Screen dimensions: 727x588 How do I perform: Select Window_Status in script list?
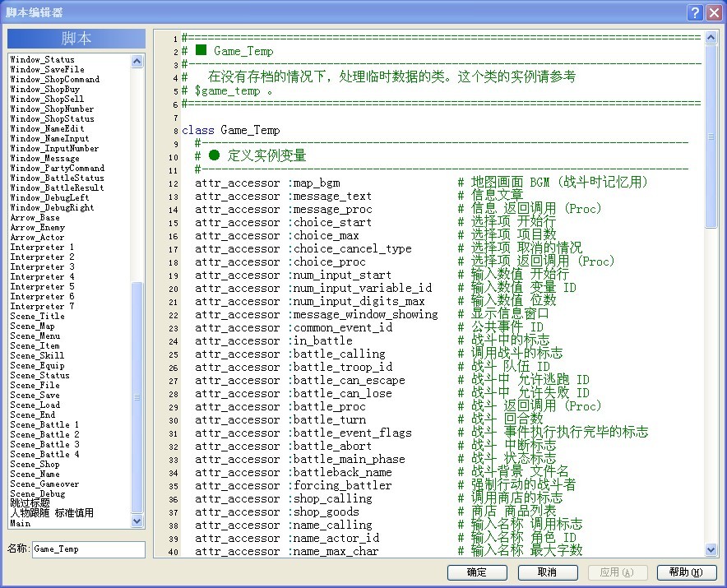[x=42, y=59]
